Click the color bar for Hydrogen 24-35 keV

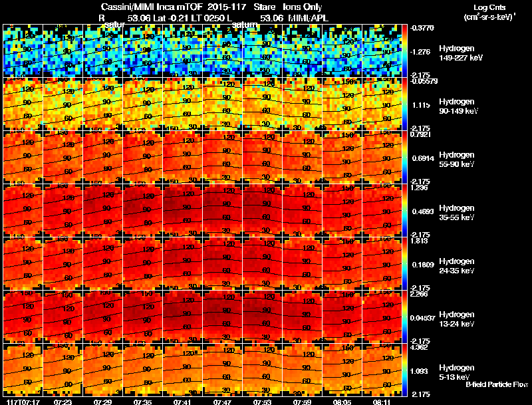click(x=404, y=263)
